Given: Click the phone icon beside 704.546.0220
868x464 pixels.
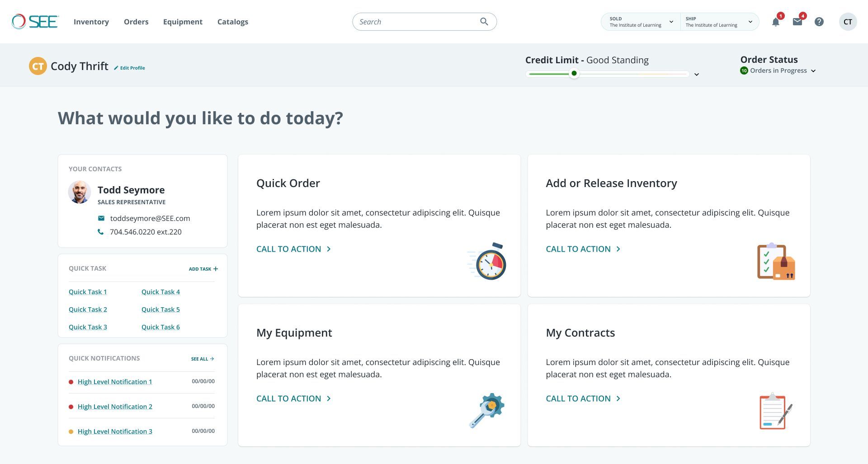Looking at the screenshot, I should [101, 232].
